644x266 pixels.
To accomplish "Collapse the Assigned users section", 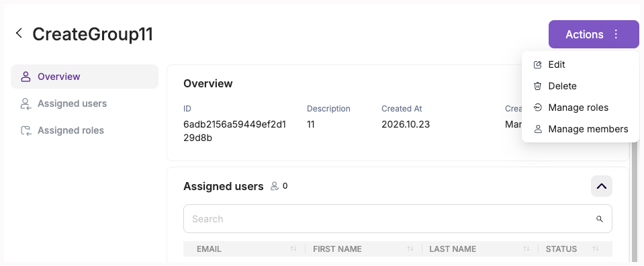I will click(x=601, y=186).
